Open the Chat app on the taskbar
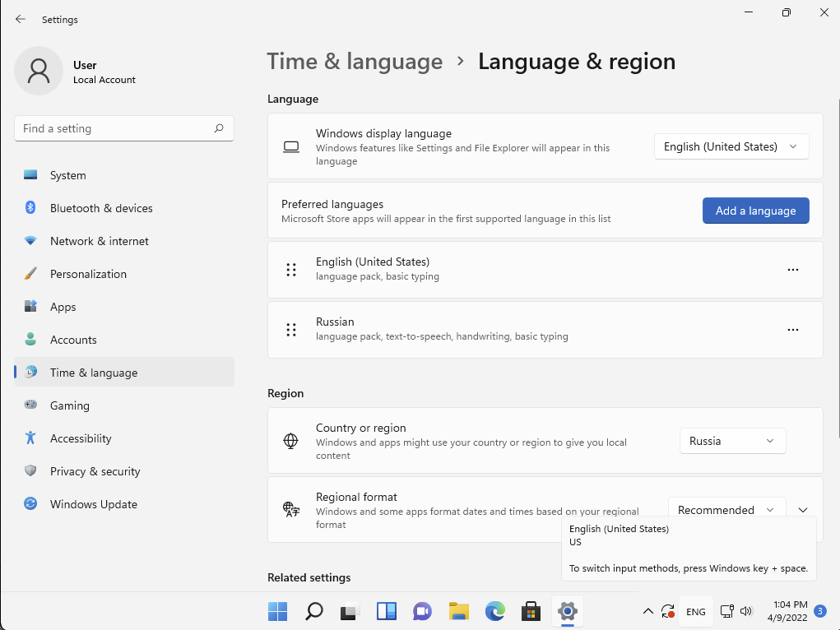The height and width of the screenshot is (630, 840). [x=422, y=611]
